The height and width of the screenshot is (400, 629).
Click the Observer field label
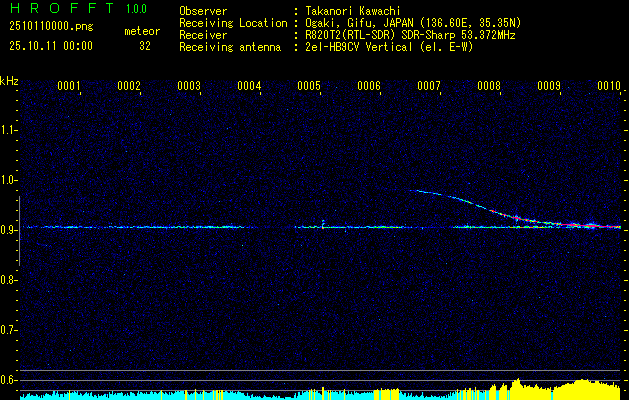tap(203, 11)
